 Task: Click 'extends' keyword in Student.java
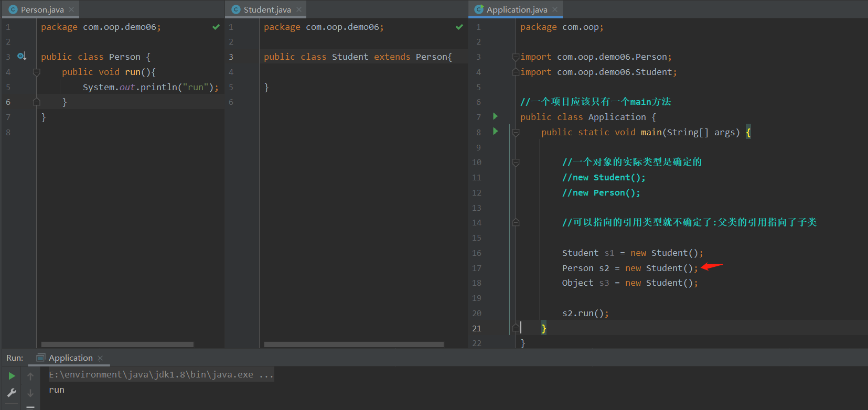coord(392,57)
